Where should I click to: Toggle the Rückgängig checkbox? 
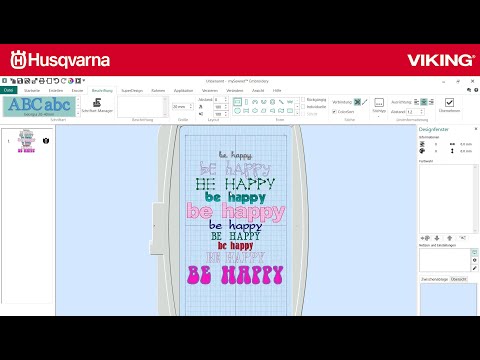303,100
